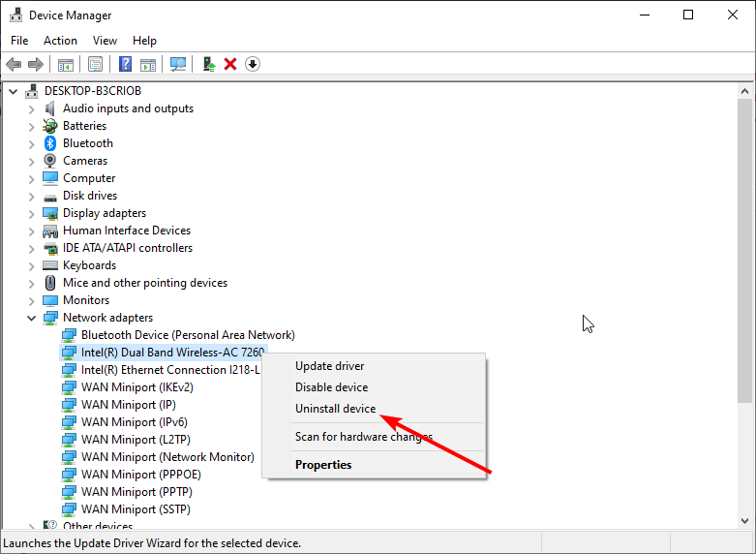This screenshot has height=554, width=756.
Task: Open the Properties sheet toolbar icon
Action: pyautogui.click(x=95, y=64)
